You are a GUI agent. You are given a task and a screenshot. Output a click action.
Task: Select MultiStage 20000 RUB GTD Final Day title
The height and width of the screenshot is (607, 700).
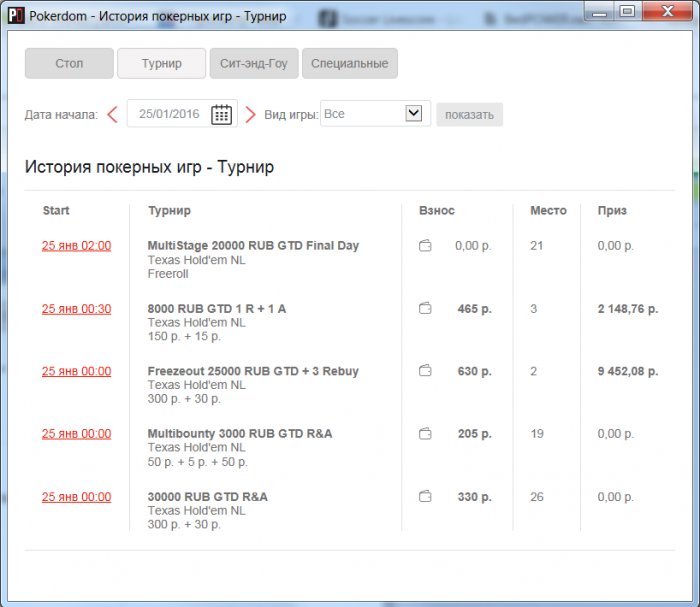coord(253,245)
